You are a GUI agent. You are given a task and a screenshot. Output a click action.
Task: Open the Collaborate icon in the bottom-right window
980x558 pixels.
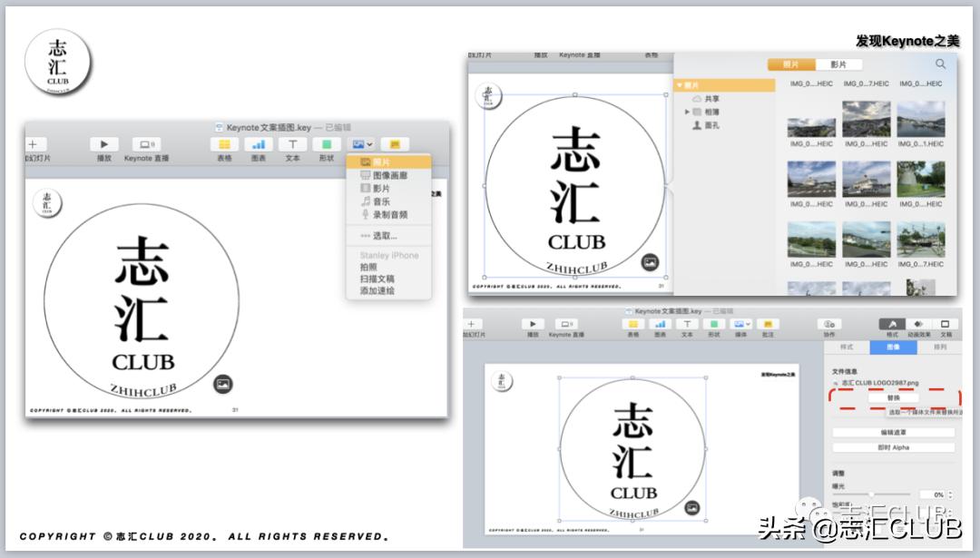(x=828, y=324)
